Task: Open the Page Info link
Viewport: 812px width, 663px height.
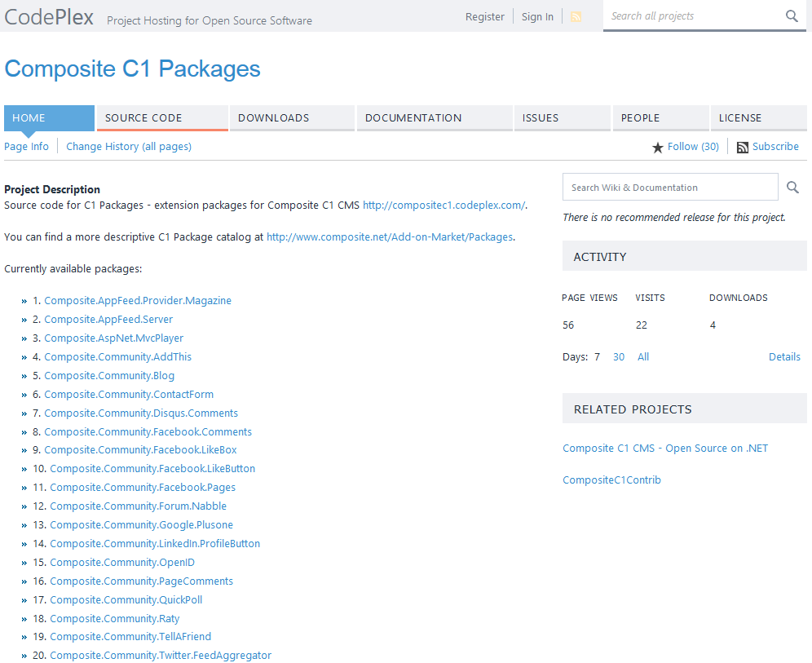Action: click(26, 147)
